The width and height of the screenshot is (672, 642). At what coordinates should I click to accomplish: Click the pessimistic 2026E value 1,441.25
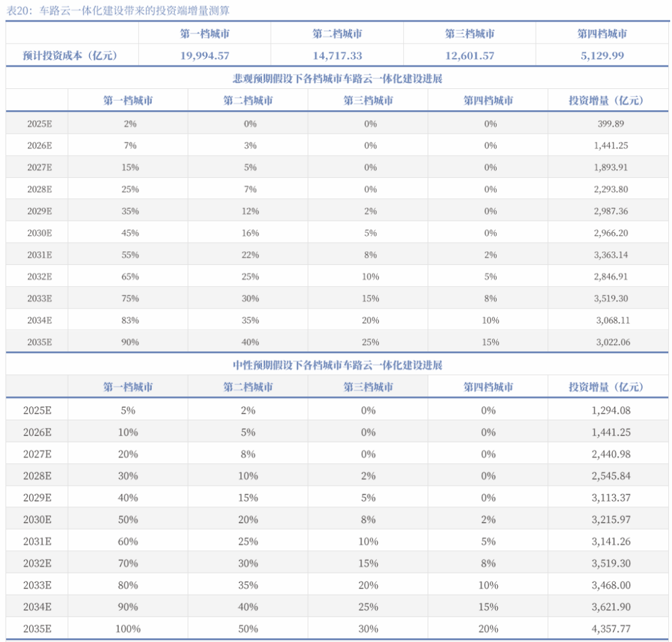611,146
